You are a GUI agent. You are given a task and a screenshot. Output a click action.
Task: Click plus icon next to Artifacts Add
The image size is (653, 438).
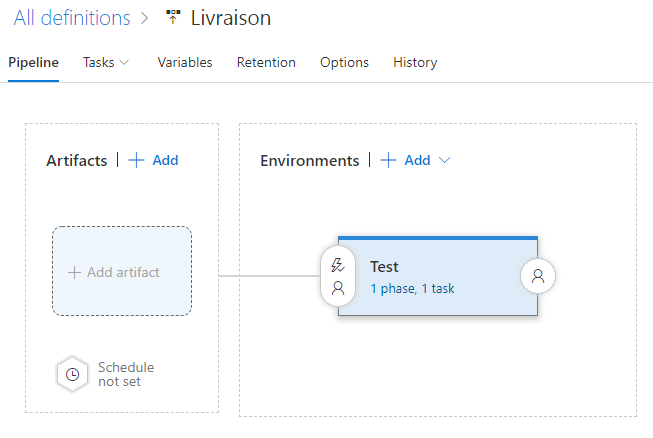coord(136,160)
